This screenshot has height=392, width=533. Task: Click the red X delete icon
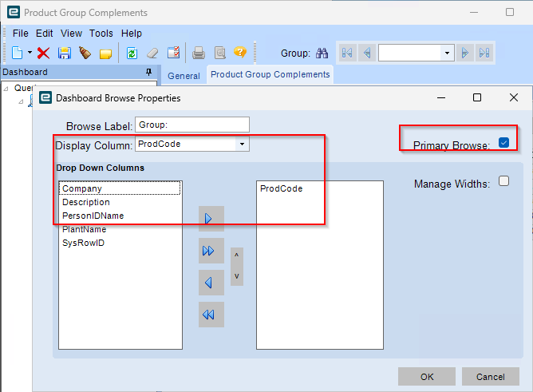tap(43, 53)
